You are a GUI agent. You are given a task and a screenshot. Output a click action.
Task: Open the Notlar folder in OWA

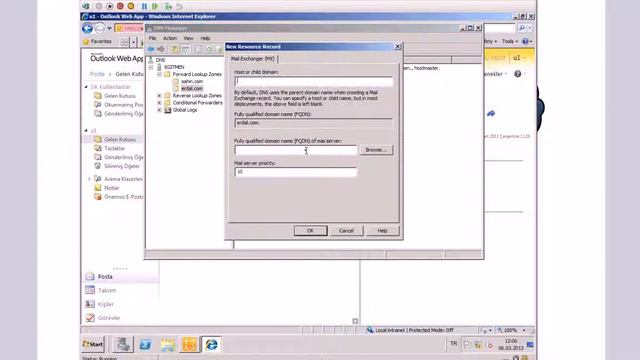[111, 188]
